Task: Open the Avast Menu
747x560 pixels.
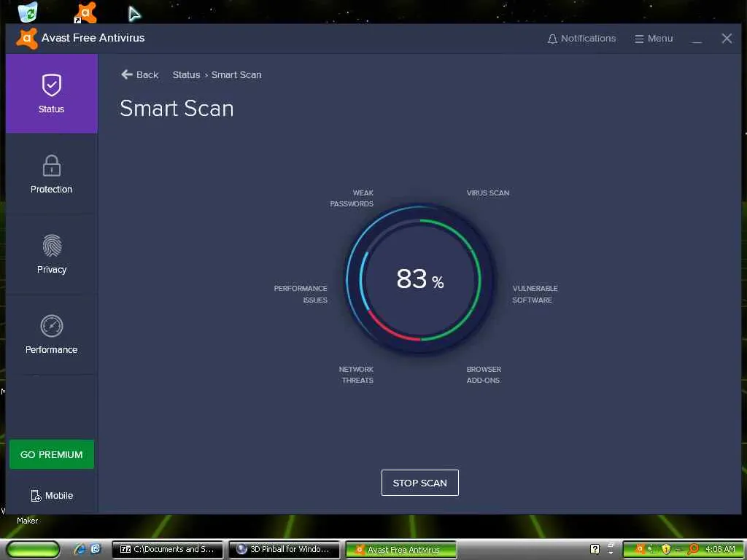Action: [x=654, y=39]
